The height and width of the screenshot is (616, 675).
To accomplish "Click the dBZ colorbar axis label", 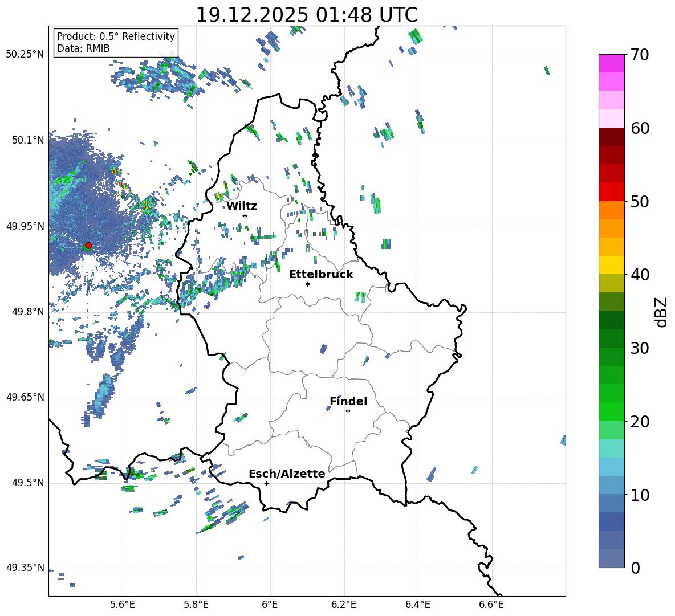I will (661, 312).
